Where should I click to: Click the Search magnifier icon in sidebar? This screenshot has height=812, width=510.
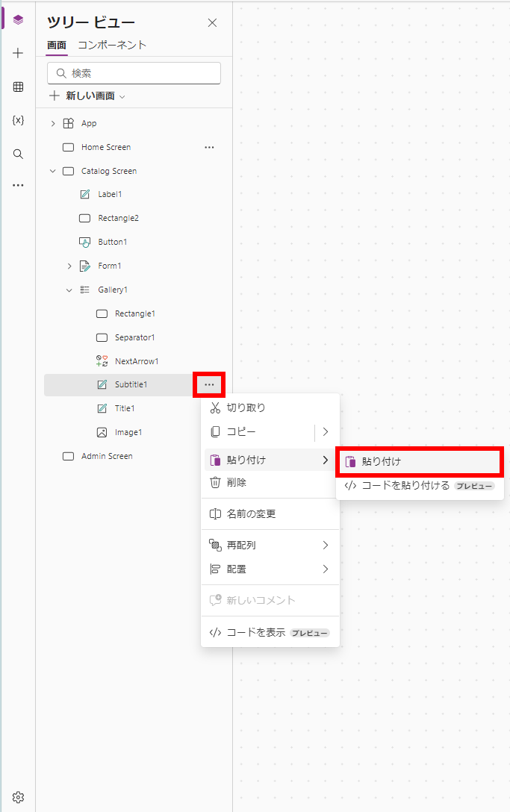click(18, 154)
